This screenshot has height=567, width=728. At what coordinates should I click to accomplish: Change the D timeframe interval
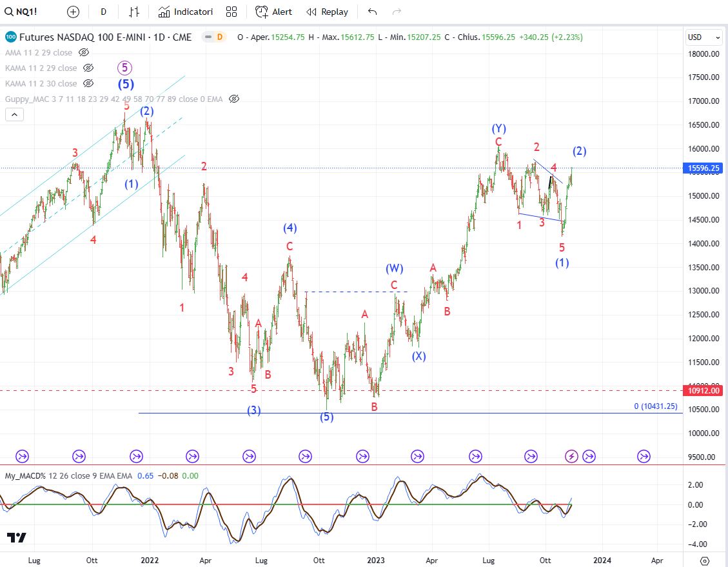[x=103, y=12]
